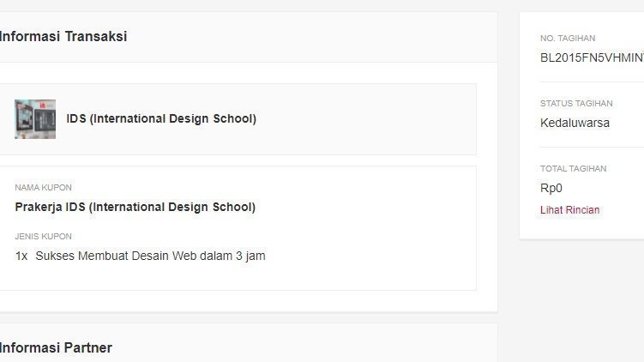Click the Sukses Membuat Desain Web coupon type
Screen dimensions: 644x362
point(150,256)
